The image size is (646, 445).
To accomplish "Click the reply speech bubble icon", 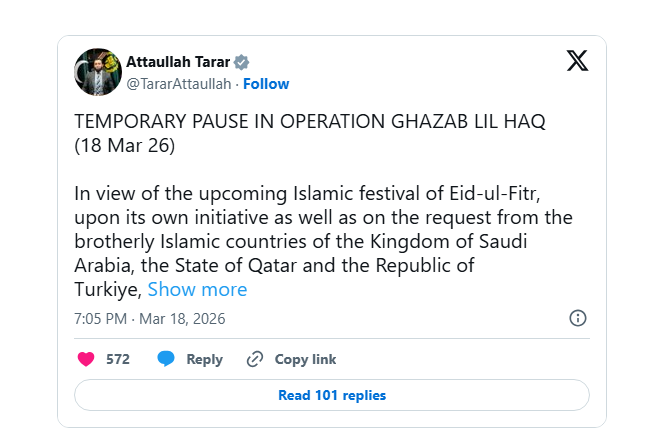I will [166, 359].
